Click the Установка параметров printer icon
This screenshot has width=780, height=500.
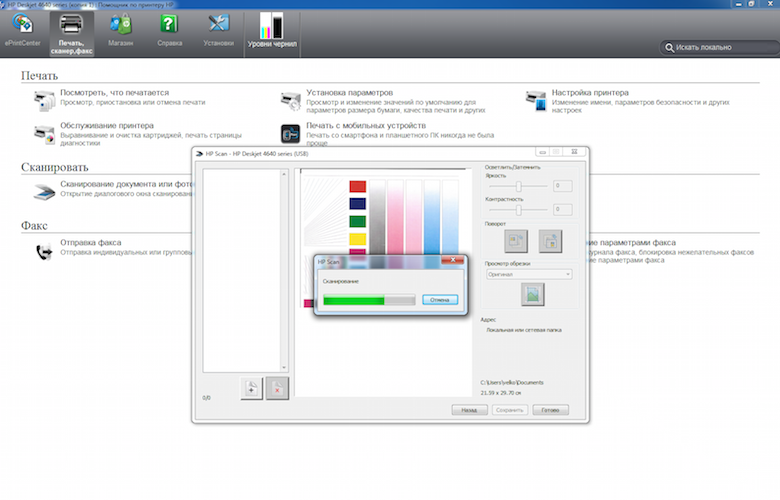coord(291,100)
